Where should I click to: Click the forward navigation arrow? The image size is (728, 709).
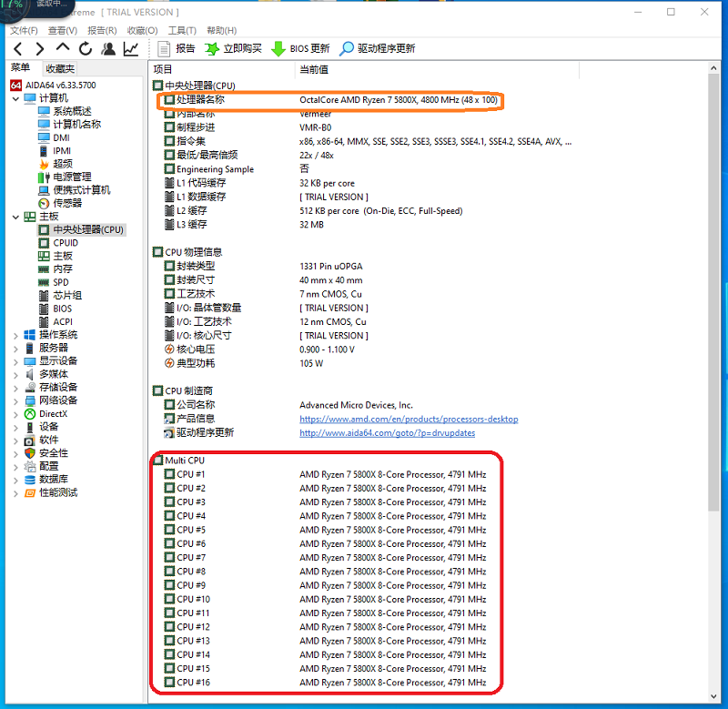pyautogui.click(x=40, y=49)
